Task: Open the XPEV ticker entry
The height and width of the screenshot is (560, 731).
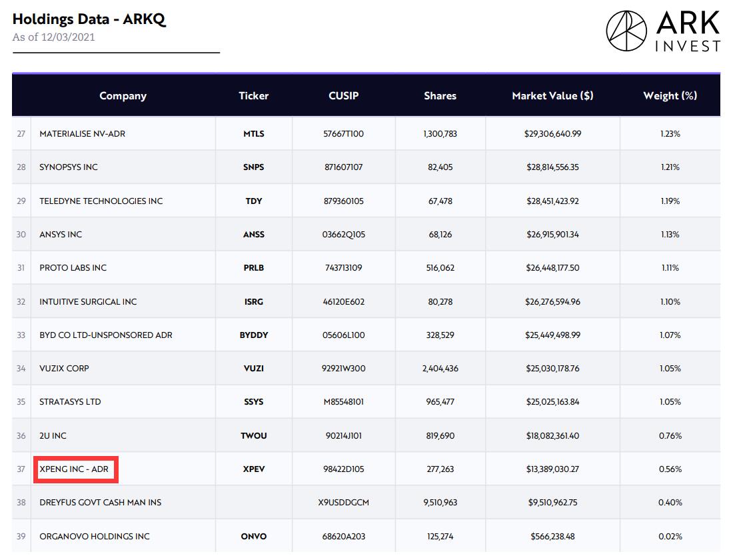Action: coord(253,469)
